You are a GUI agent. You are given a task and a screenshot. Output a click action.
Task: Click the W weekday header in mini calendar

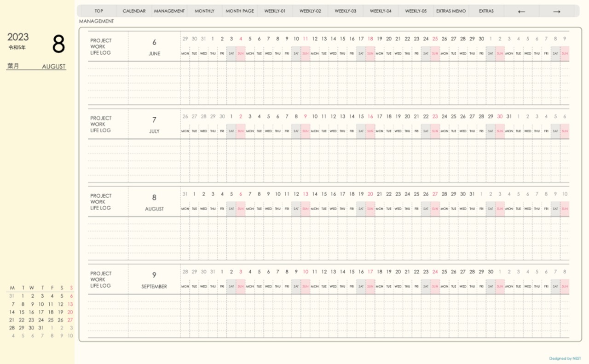click(32, 288)
